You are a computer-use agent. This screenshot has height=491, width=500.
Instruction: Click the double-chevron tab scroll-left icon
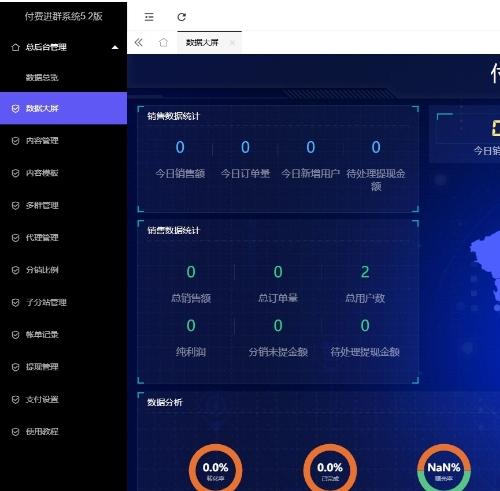point(139,42)
